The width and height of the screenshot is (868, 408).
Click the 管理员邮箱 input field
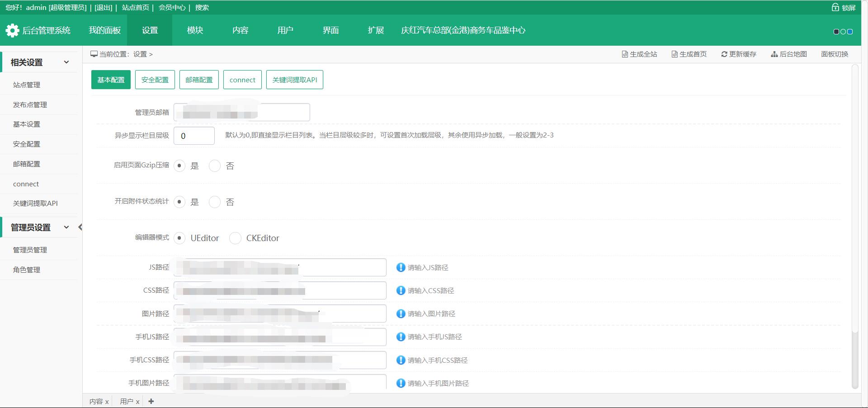(x=242, y=112)
